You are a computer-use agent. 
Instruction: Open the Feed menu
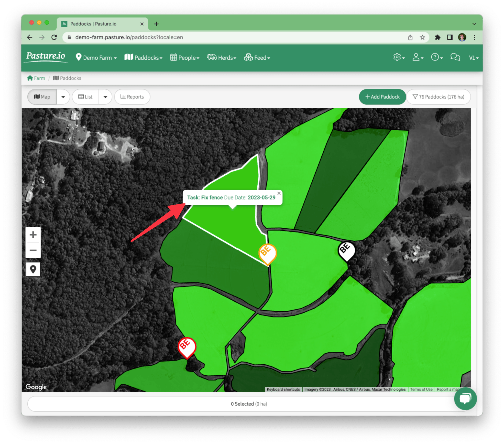tap(257, 58)
